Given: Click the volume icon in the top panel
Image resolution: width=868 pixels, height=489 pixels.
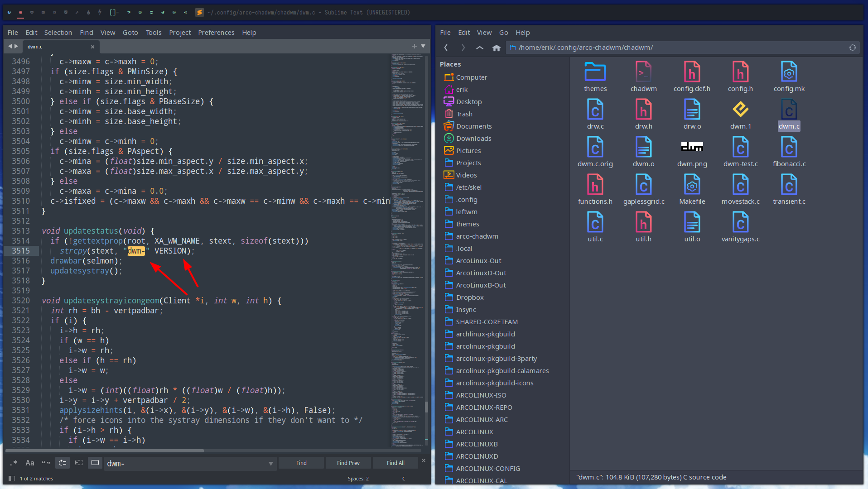Looking at the screenshot, I should click(x=185, y=12).
